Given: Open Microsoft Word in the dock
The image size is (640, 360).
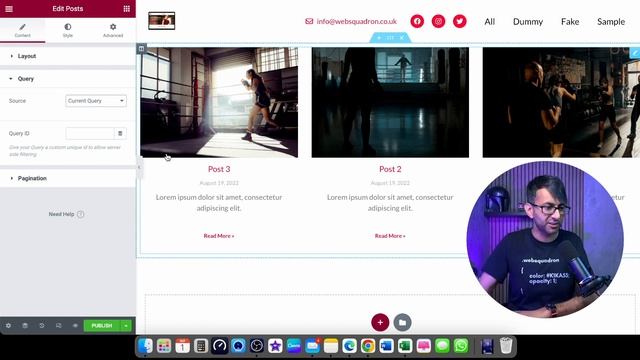Looking at the screenshot, I should pos(387,346).
